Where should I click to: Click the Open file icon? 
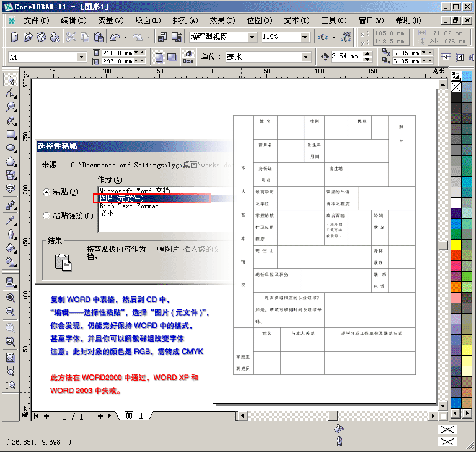(x=28, y=37)
